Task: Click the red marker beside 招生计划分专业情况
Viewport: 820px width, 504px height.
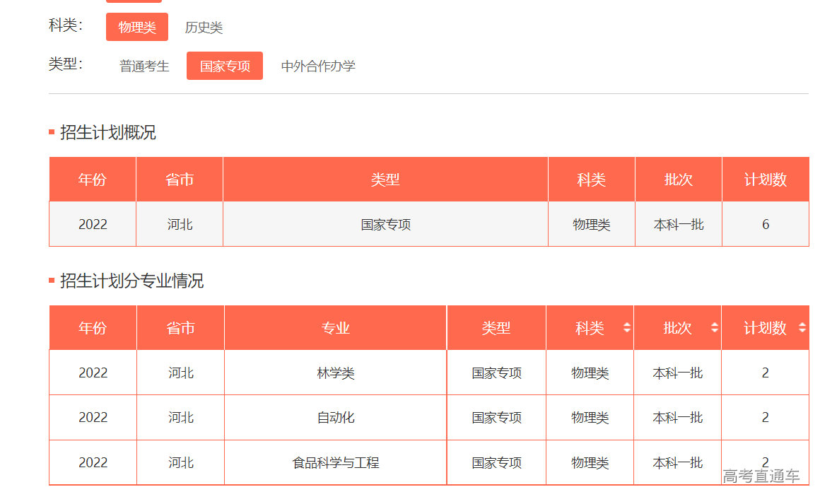Action: pyautogui.click(x=51, y=281)
